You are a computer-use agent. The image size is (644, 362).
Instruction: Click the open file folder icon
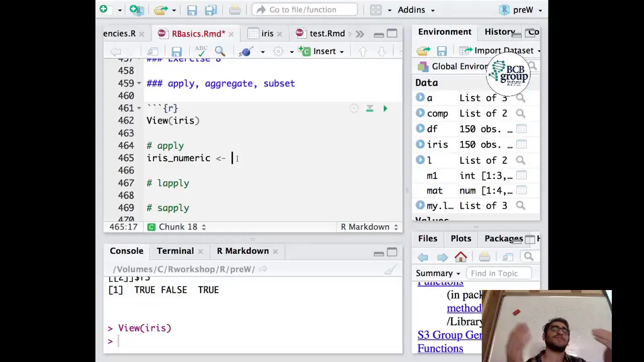click(x=160, y=10)
